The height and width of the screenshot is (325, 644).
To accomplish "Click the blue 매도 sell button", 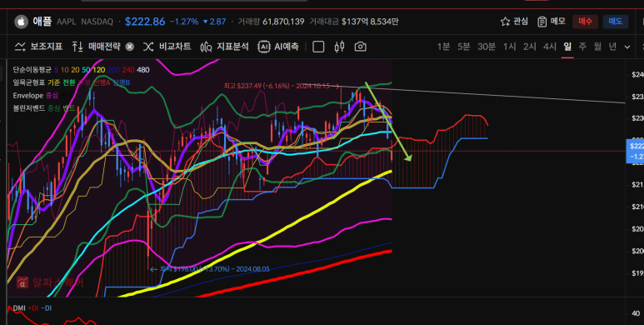I will click(x=615, y=22).
